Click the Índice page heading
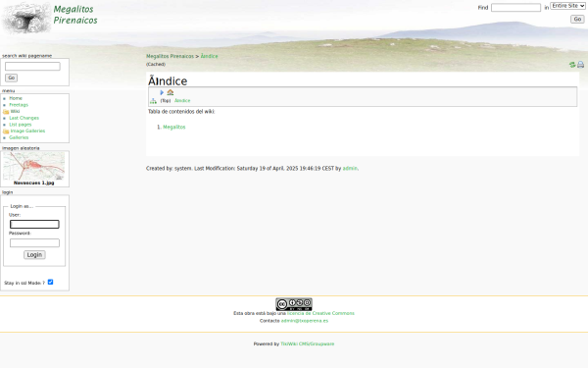Screen dimensions: 588x368 (x=168, y=81)
